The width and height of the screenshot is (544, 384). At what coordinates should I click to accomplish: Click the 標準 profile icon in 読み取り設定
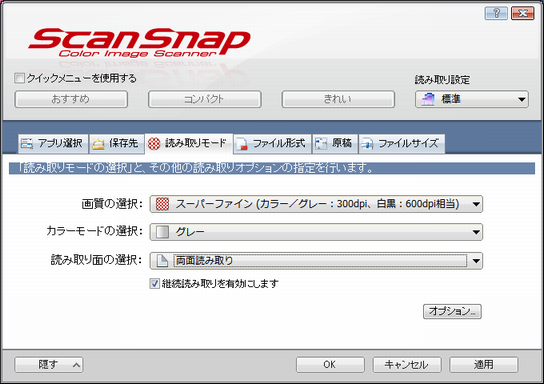click(x=428, y=100)
